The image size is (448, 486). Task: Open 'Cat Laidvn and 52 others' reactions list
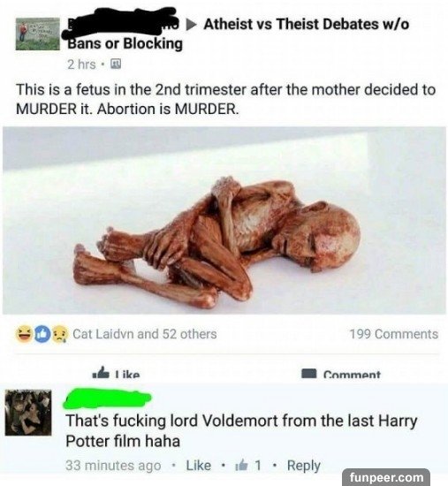(x=145, y=334)
